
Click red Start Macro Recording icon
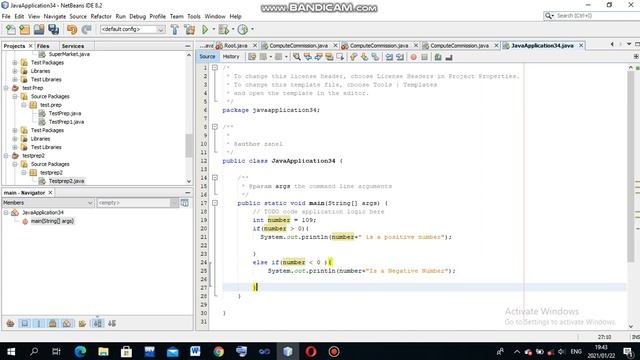(413, 57)
